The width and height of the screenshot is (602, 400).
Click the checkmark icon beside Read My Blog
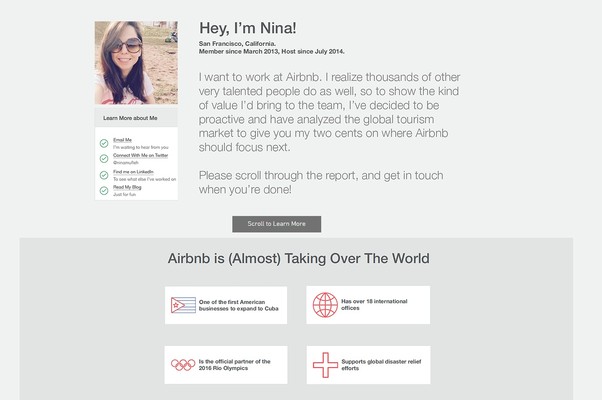[x=104, y=190]
